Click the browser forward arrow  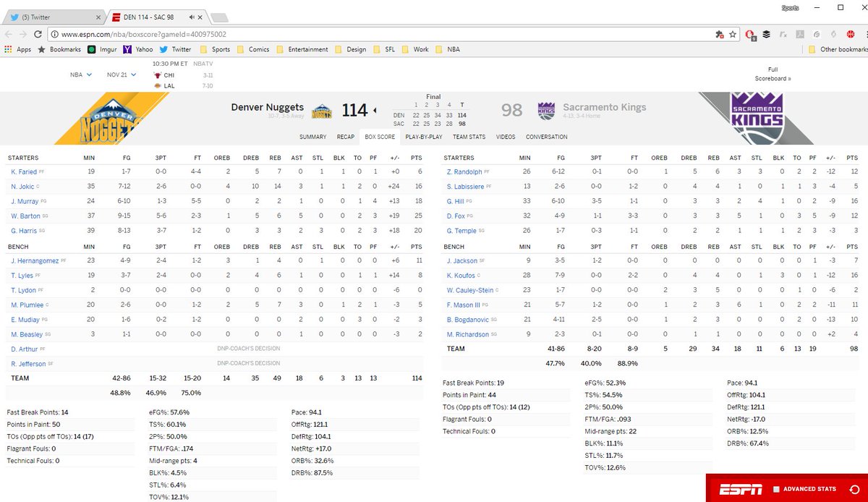click(x=25, y=34)
